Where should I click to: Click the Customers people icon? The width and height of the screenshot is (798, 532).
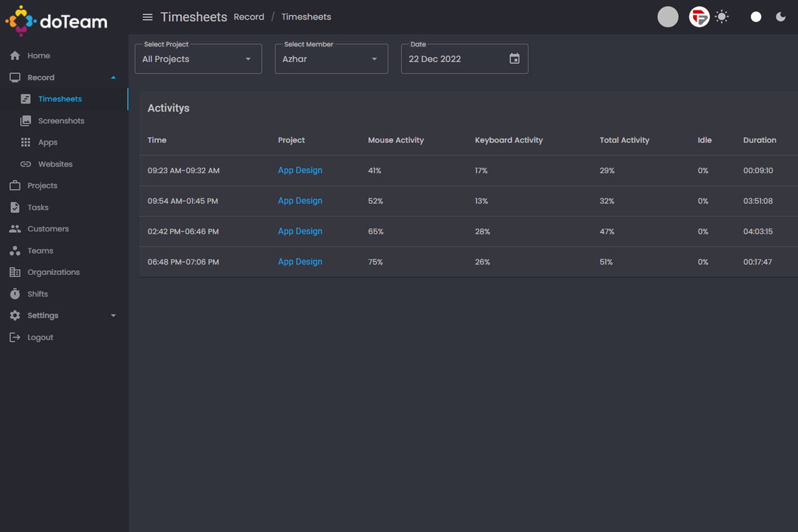click(x=15, y=229)
